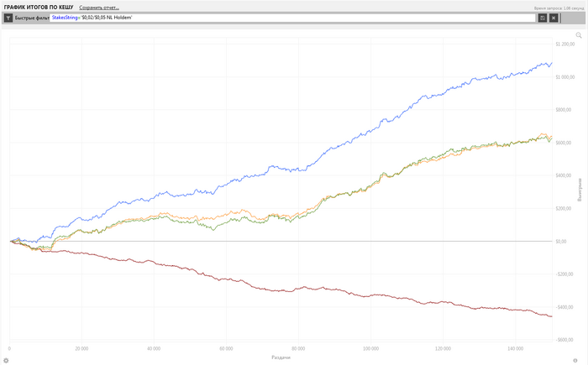588x365 pixels.
Task: Click the '$600,00' axis label
Action: [x=564, y=143]
